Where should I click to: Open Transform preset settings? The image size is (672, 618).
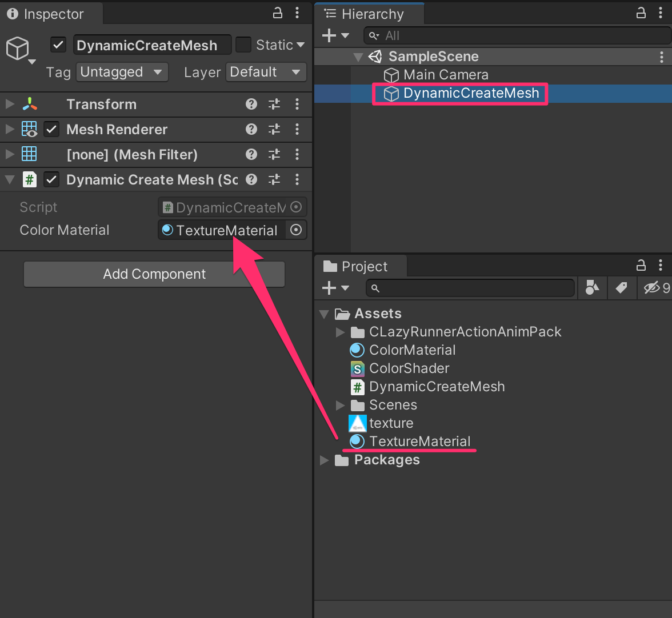point(274,104)
